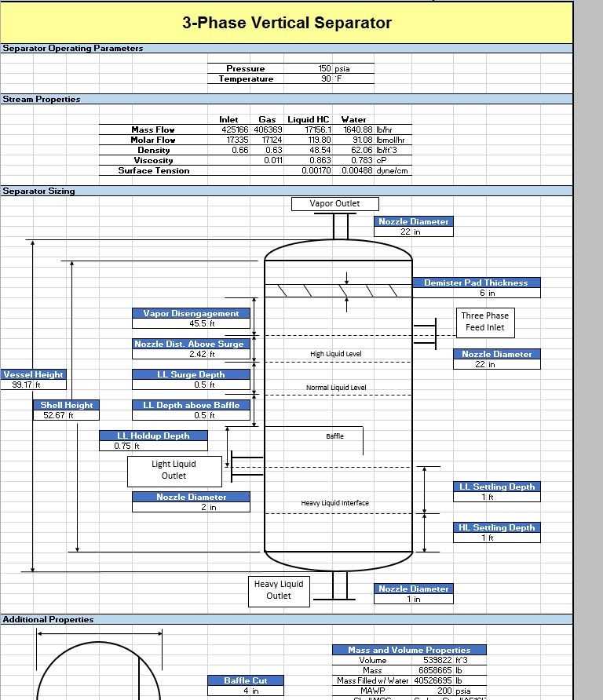
Task: Select Shell Height value 52.67 ft
Action: [66, 415]
